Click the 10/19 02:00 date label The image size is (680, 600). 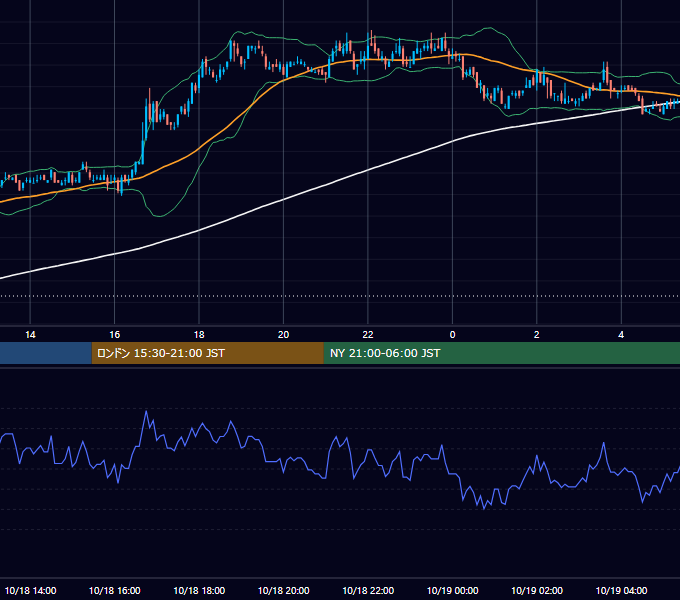537,591
